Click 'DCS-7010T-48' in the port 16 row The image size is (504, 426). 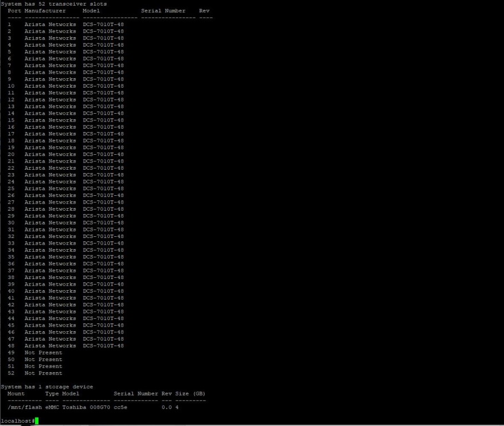pyautogui.click(x=103, y=127)
